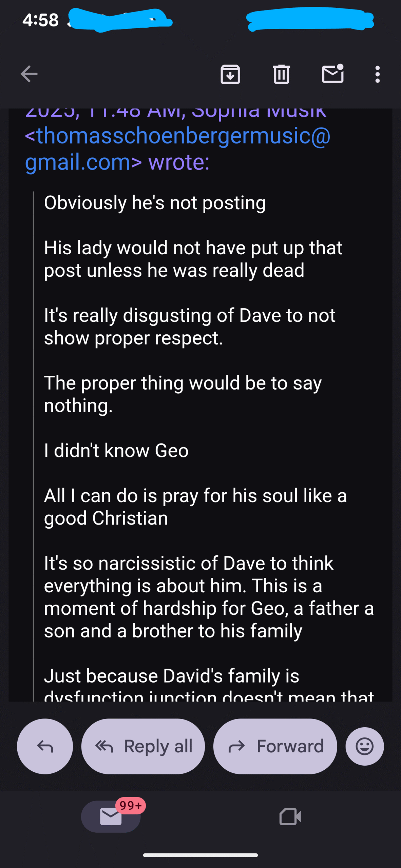Tap the paragraph starting "It's so narcissistic"

click(x=209, y=597)
